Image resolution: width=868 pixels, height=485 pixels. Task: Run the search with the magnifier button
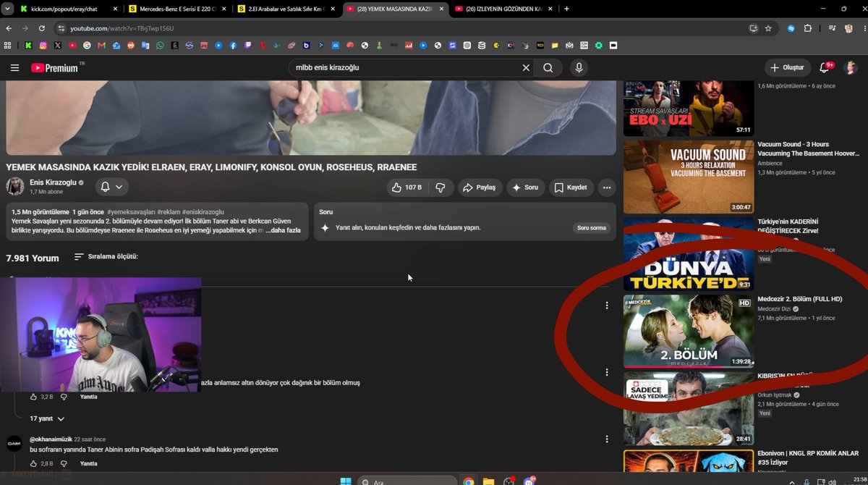[x=548, y=67]
